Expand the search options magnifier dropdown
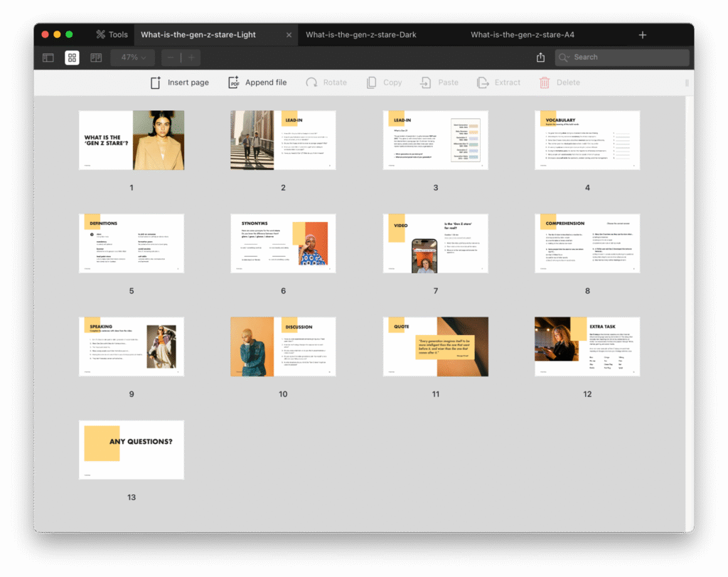This screenshot has width=728, height=577. [564, 58]
